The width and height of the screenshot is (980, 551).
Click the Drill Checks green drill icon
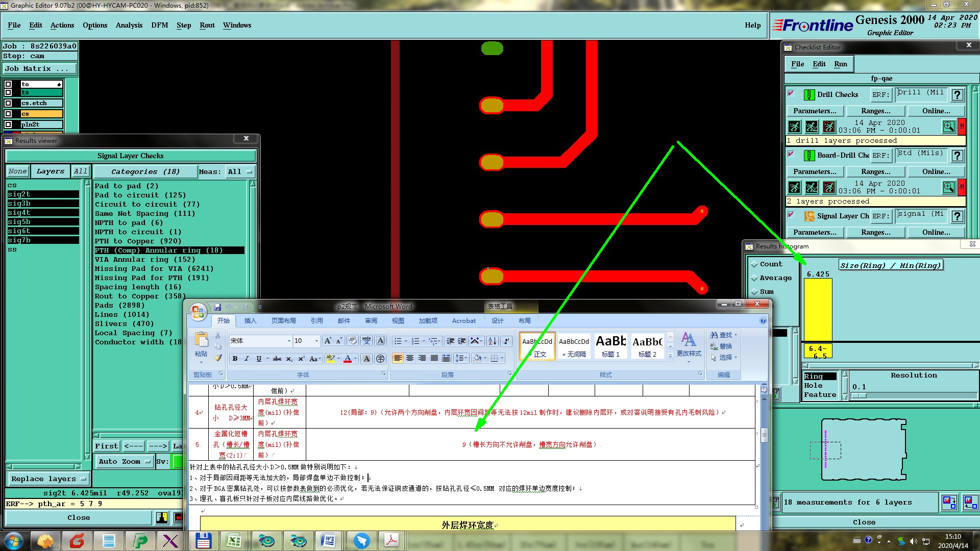pos(809,95)
